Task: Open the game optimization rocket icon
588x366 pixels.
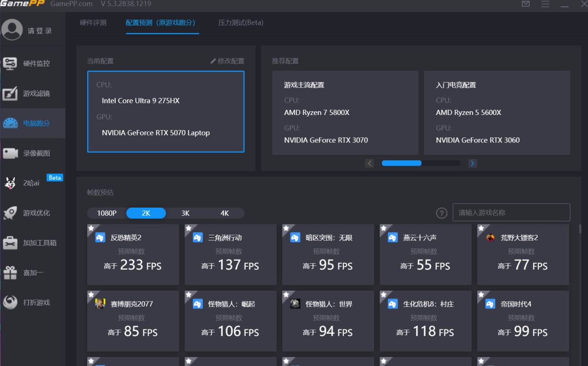Action: coord(10,213)
